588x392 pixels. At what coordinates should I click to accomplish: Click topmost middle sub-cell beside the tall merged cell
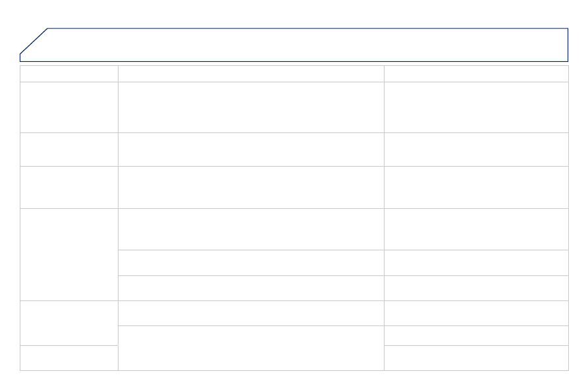coord(252,229)
